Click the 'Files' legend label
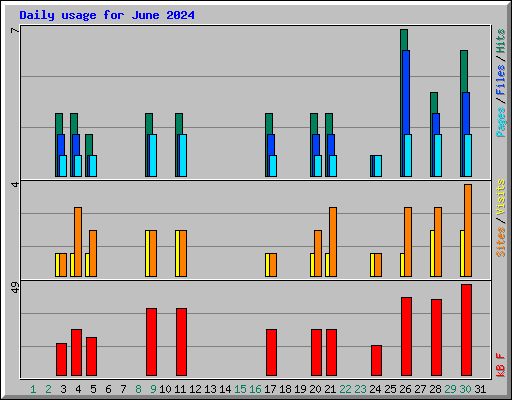512x400 pixels. [x=501, y=80]
